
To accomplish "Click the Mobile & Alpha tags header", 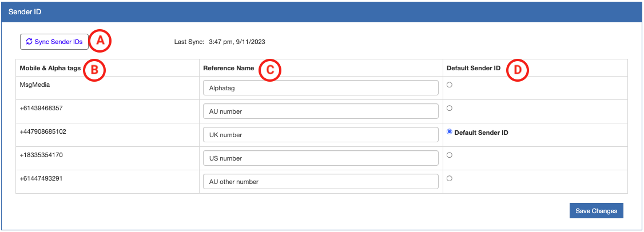I will point(50,68).
